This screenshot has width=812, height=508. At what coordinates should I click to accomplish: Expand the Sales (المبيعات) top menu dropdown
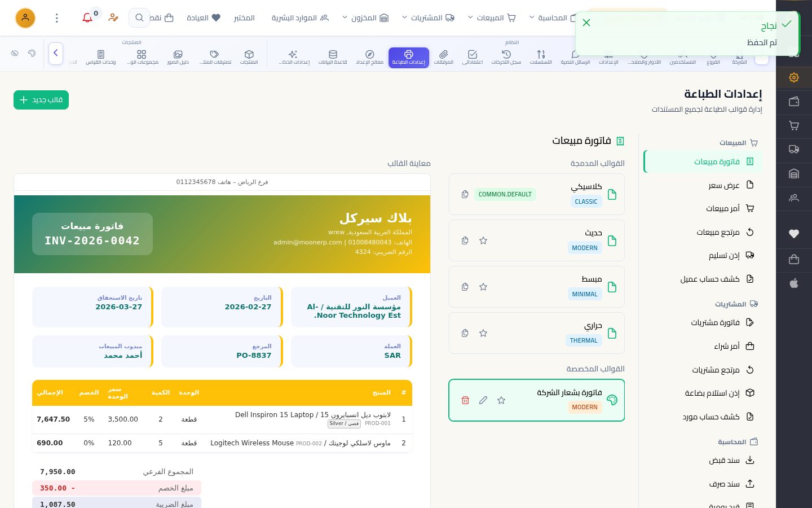click(x=492, y=18)
